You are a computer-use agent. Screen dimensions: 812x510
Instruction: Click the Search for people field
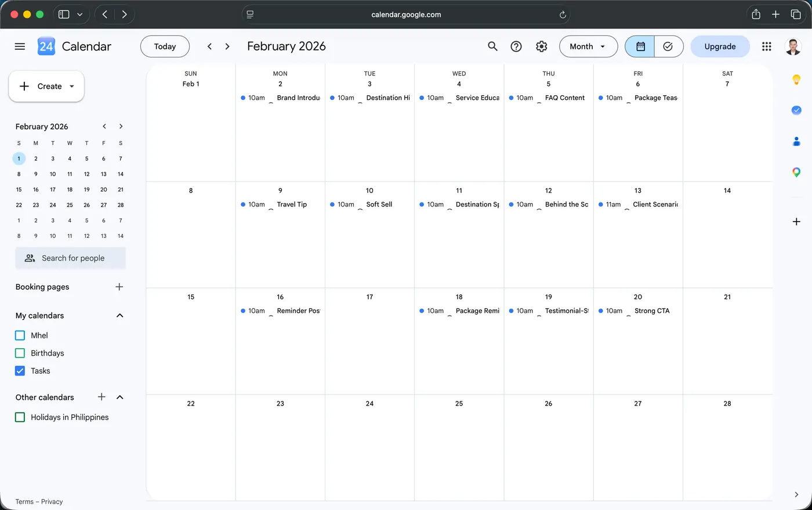tap(71, 258)
